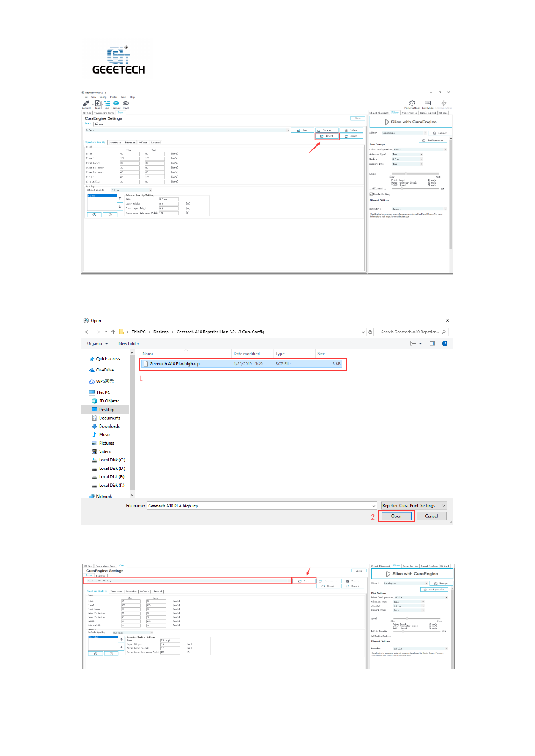This screenshot has width=535, height=756.
Task: Go back using the Open dialog's back arrow
Action: click(x=87, y=332)
